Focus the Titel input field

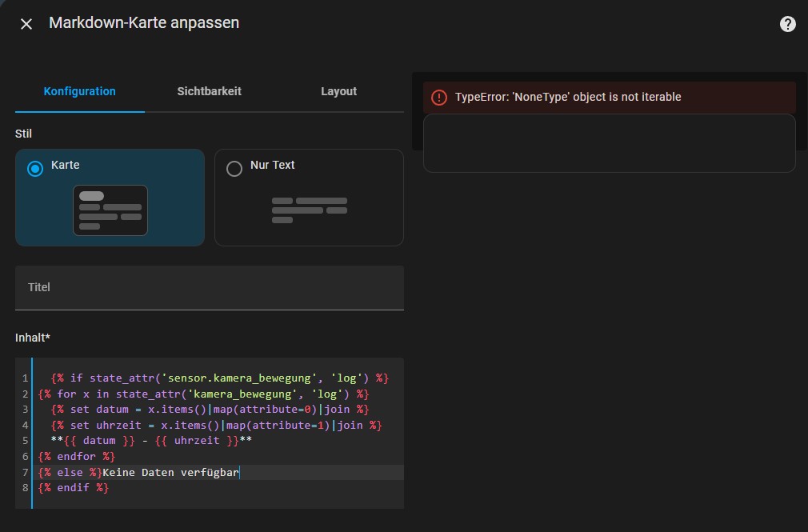tap(209, 287)
